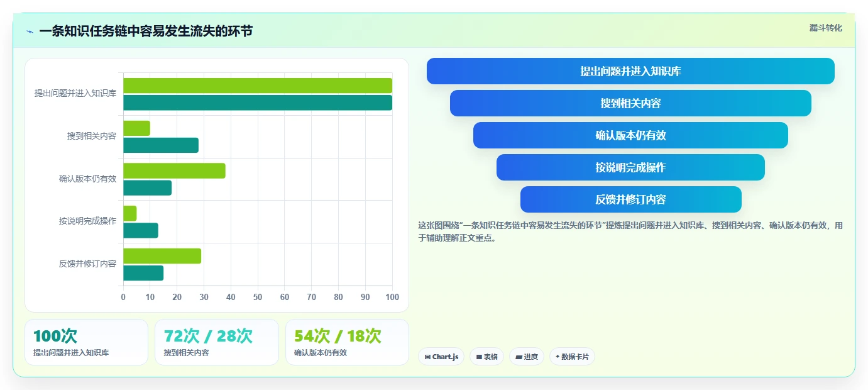
Task: Select the 漏斗转化 label in the header
Action: 825,28
